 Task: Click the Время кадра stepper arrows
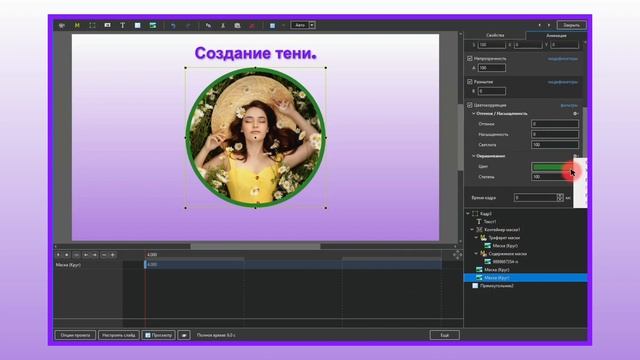click(x=560, y=198)
